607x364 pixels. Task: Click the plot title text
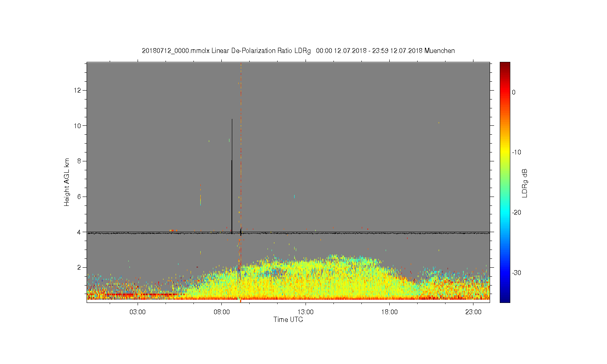click(x=298, y=51)
